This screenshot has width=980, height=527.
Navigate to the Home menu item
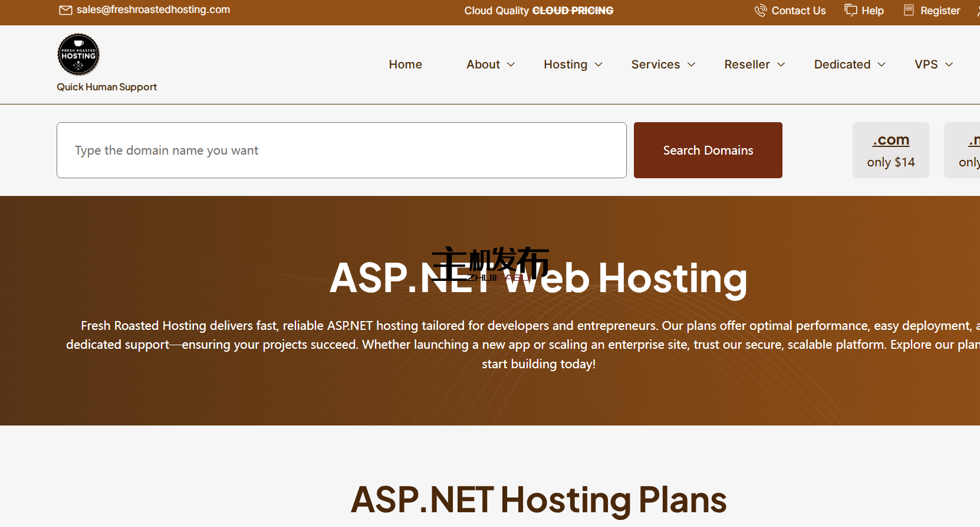[x=405, y=64]
